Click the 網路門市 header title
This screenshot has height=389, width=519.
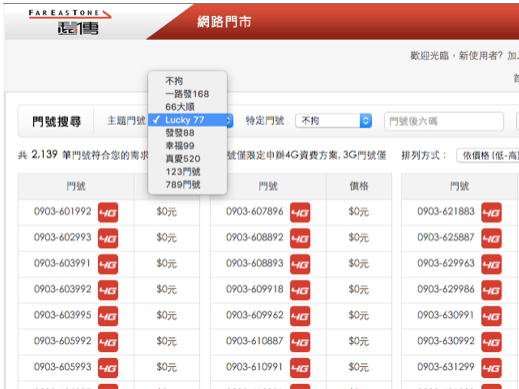click(x=224, y=22)
